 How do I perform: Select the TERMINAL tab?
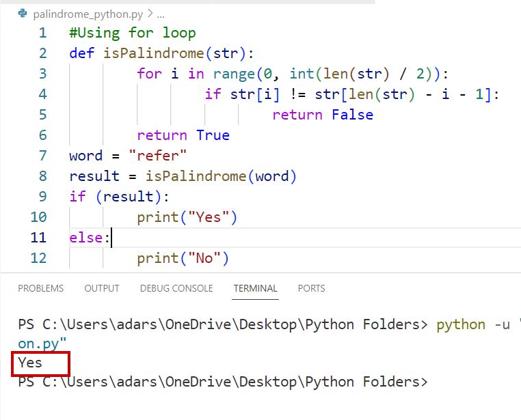(x=255, y=288)
